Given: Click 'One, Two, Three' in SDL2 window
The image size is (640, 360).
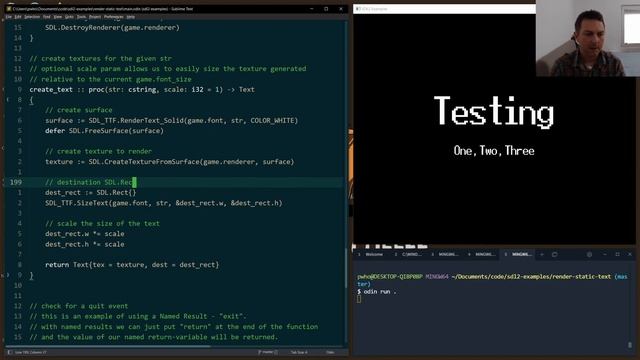Looking at the screenshot, I should 494,151.
